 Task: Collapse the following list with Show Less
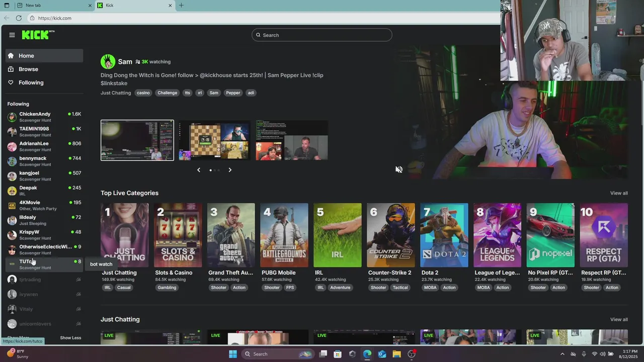coord(70,338)
